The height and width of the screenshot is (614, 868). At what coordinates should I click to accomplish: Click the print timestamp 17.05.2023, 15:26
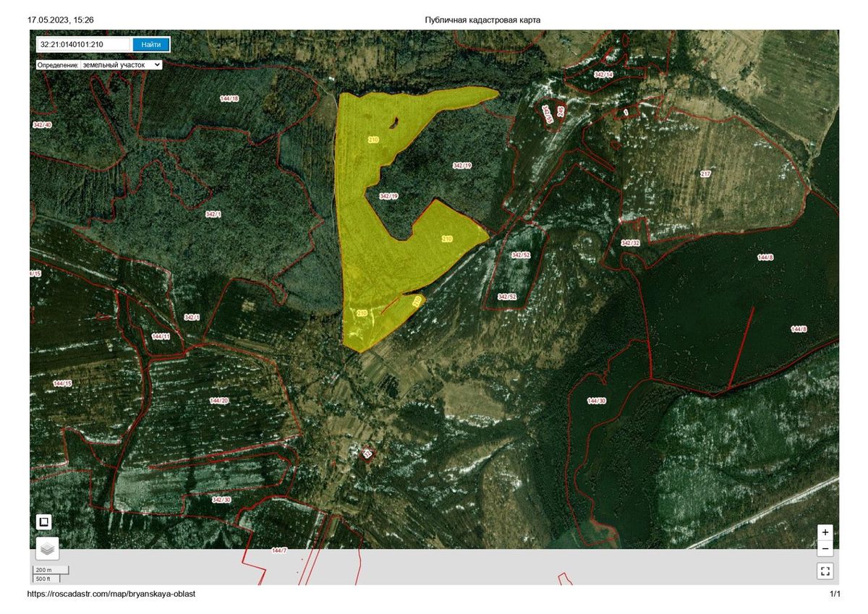(x=60, y=20)
